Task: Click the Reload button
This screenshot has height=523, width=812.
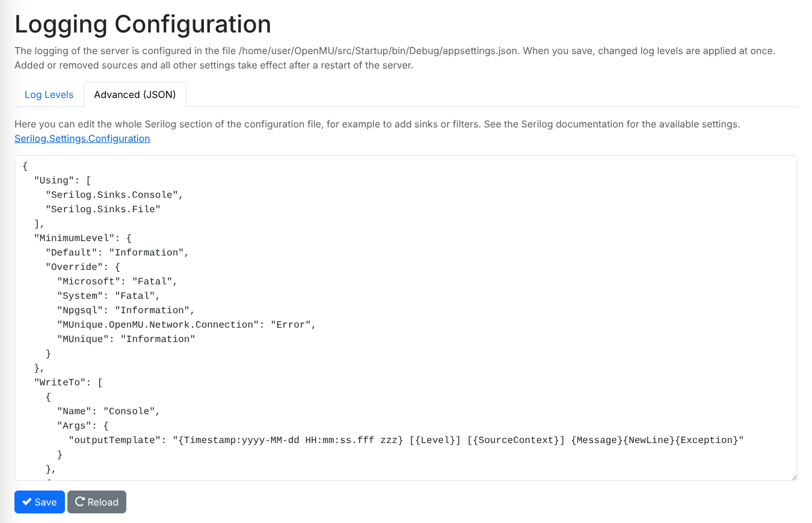Action: point(97,502)
